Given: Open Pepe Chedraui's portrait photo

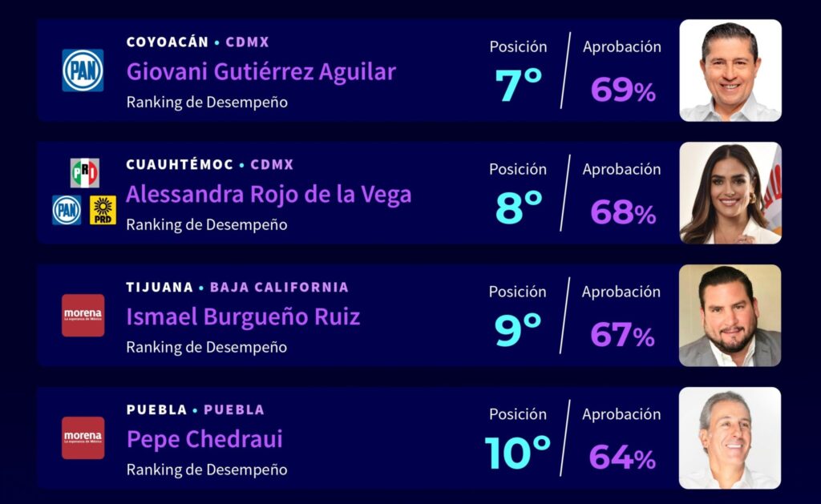Looking at the screenshot, I should coord(730,438).
